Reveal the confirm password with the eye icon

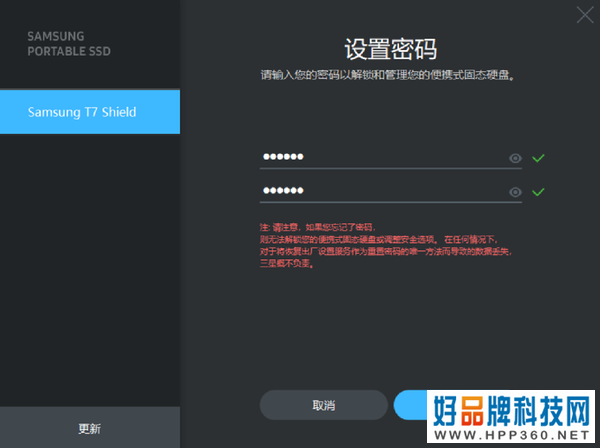click(515, 192)
